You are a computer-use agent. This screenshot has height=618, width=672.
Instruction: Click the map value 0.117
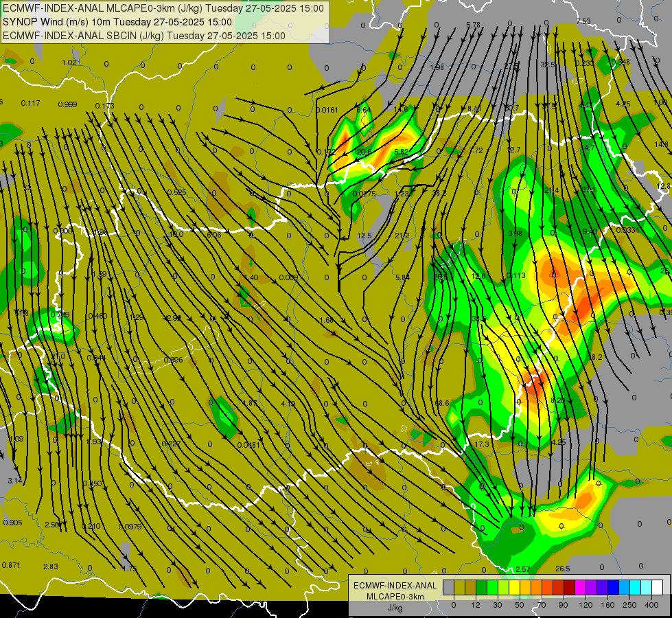point(30,103)
